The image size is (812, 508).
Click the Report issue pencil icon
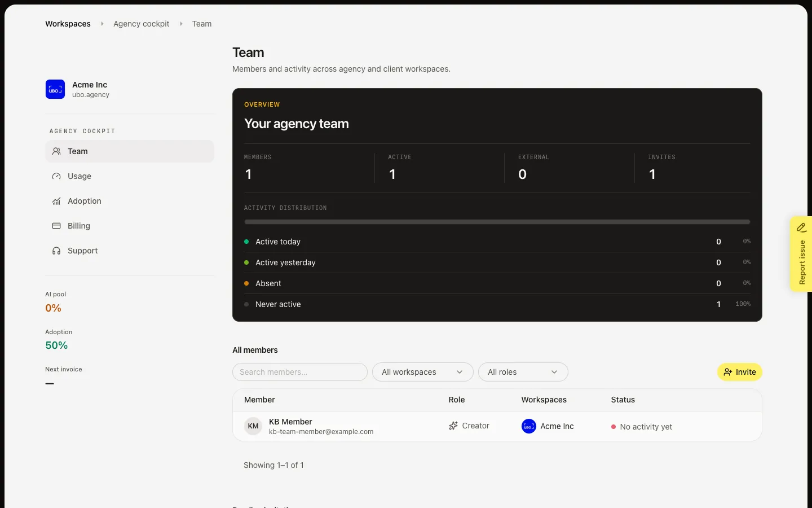(x=801, y=227)
